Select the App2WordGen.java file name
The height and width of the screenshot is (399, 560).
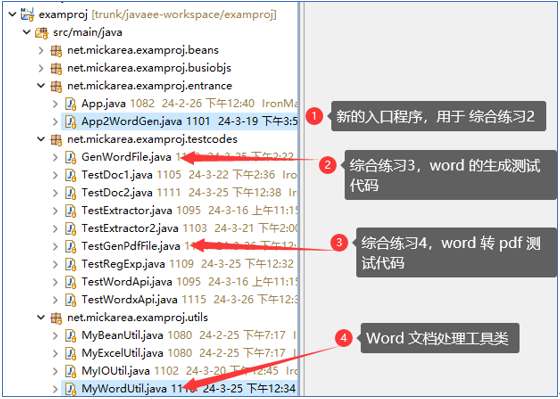tap(132, 122)
